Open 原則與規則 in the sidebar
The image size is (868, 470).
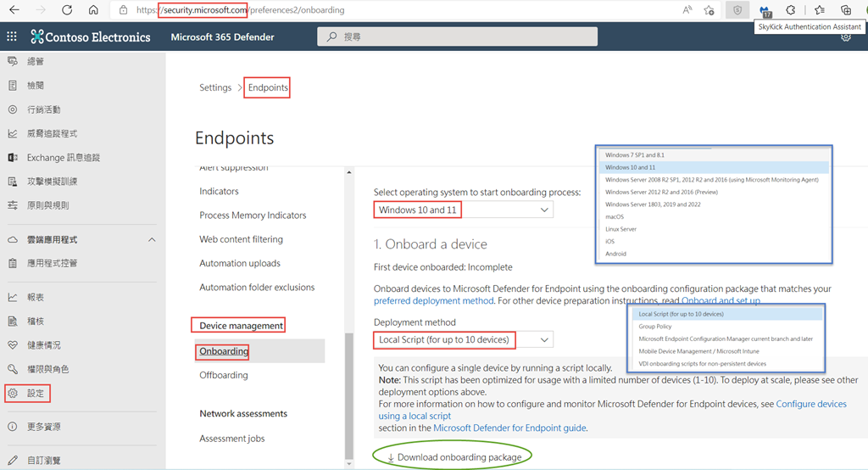click(47, 205)
